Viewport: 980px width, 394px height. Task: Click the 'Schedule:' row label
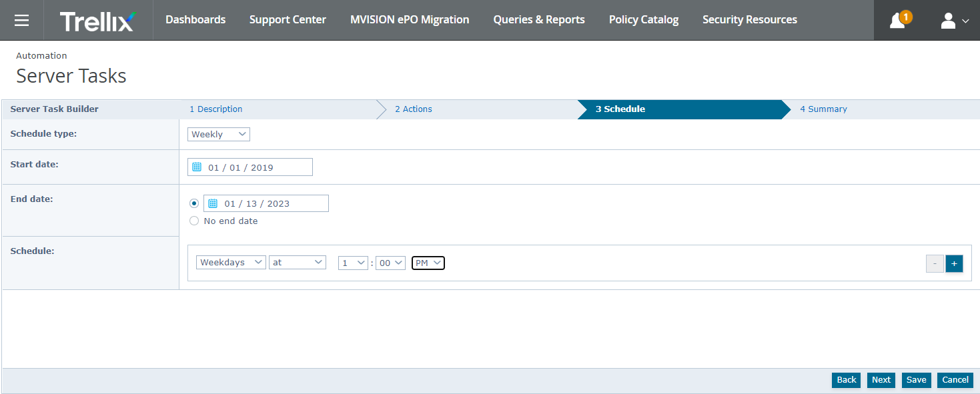(x=32, y=251)
